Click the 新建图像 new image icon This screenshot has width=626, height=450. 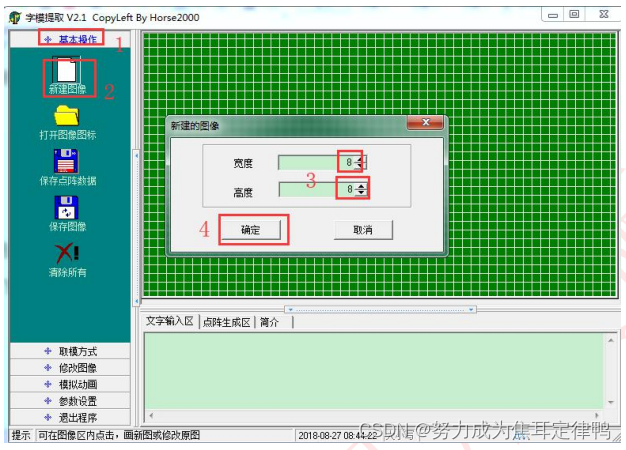pos(66,71)
